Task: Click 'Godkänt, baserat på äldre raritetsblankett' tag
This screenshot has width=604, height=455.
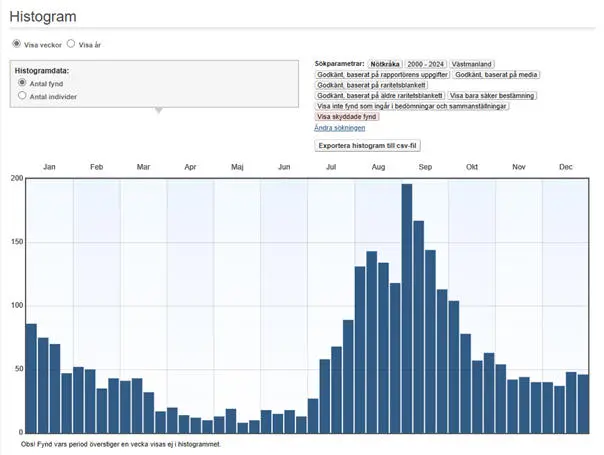Action: [x=380, y=96]
